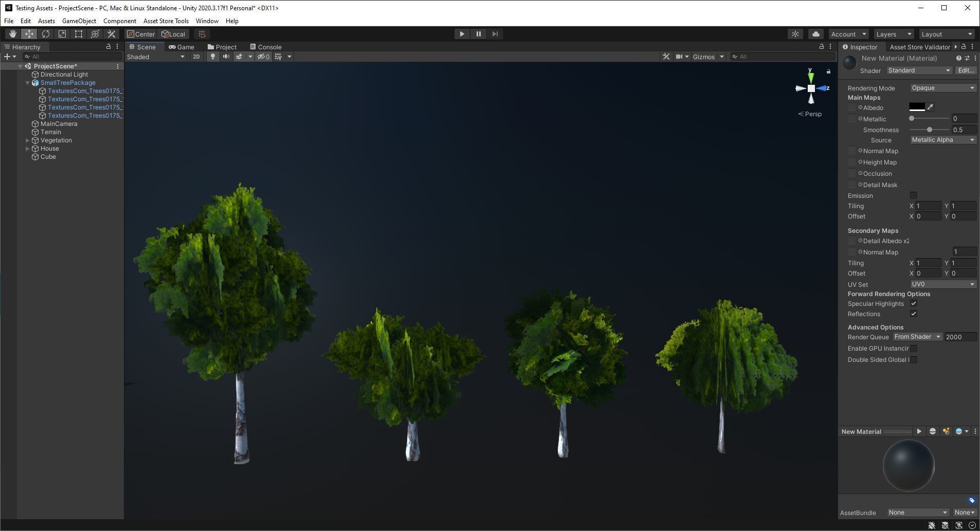Select the Rotate tool
Image resolution: width=980 pixels, height=531 pixels.
(46, 34)
